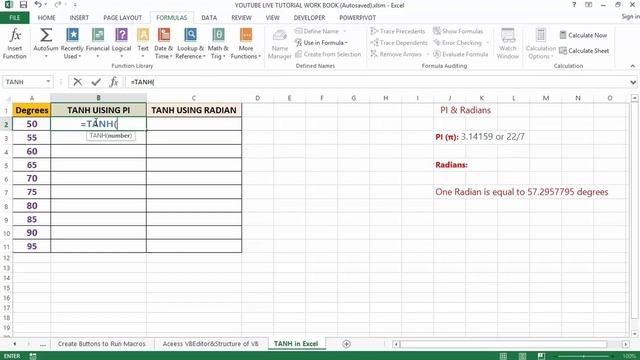640x360 pixels.
Task: Switch to POWERPIVOT tab
Action: [358, 18]
